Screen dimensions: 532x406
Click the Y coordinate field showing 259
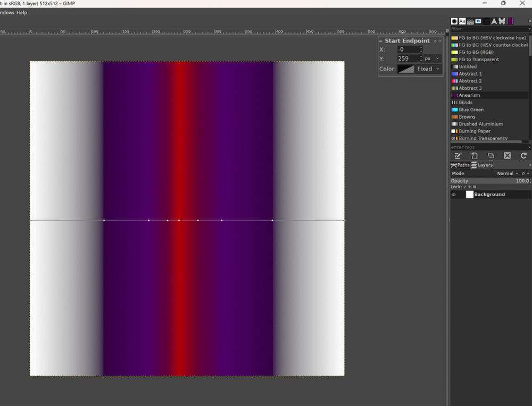click(x=408, y=59)
